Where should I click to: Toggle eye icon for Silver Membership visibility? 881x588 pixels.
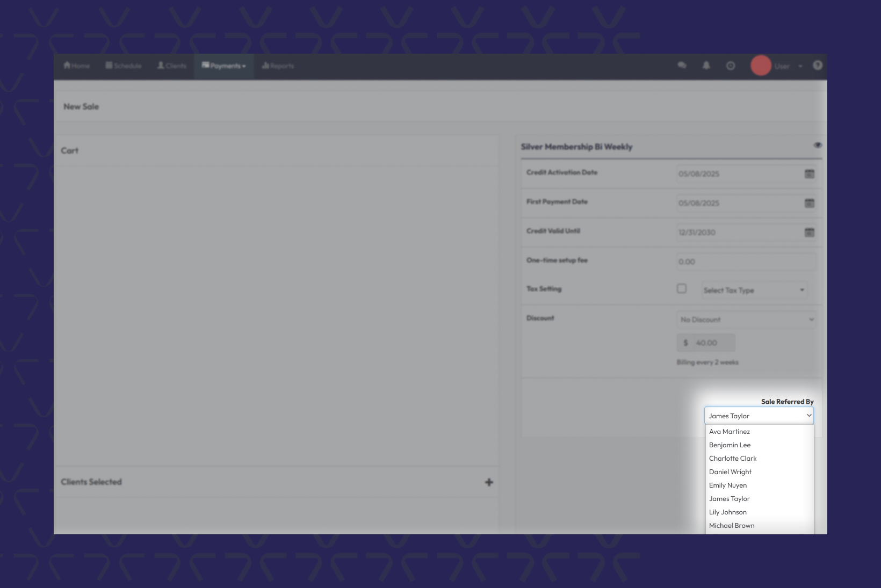(x=818, y=146)
